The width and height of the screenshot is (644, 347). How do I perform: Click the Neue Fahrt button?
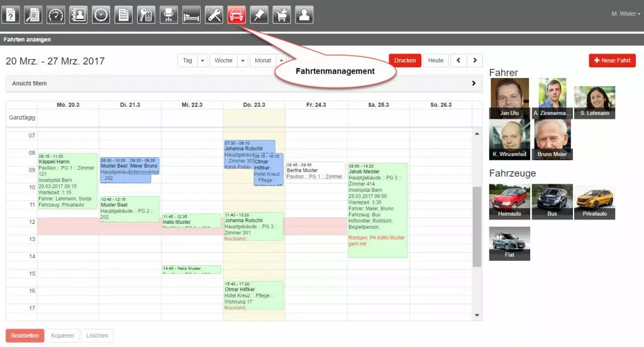(612, 61)
